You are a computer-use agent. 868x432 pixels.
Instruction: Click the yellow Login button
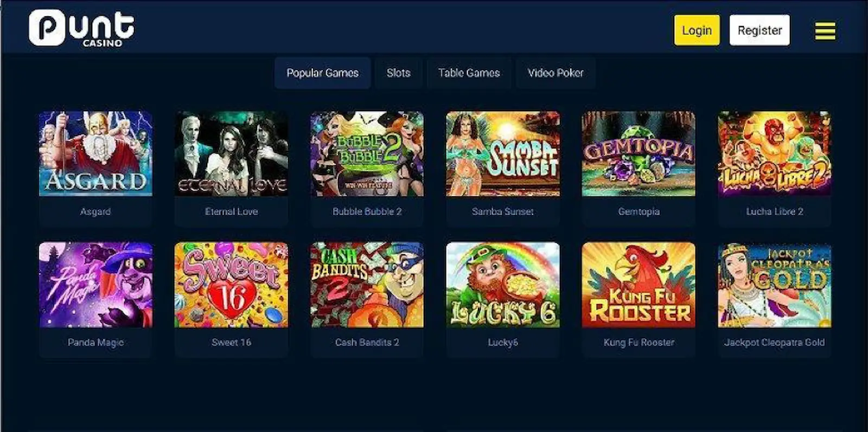697,30
